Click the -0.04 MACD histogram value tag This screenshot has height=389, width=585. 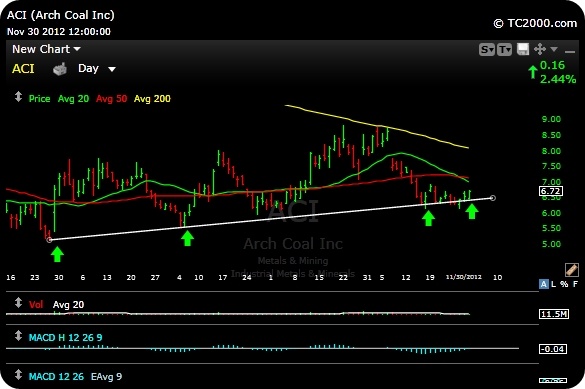click(553, 349)
